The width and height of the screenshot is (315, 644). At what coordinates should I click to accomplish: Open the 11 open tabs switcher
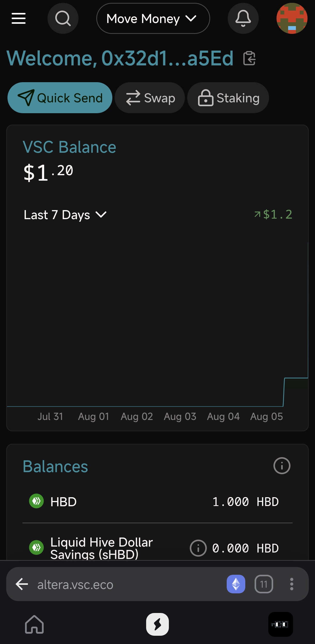click(x=264, y=584)
